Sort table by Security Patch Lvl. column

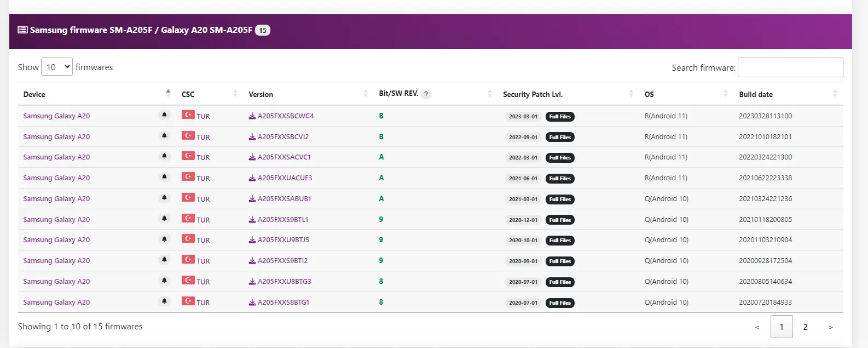pos(568,94)
